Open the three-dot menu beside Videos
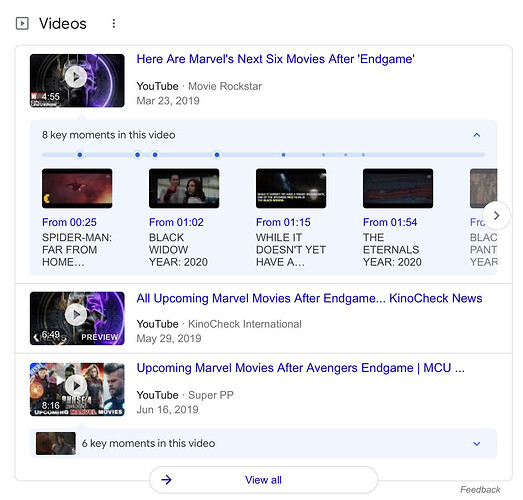This screenshot has height=500, width=523. click(x=114, y=23)
